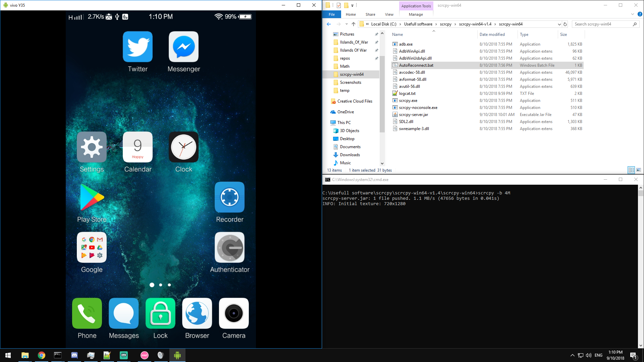Open Quick Access Toolbar customize dropdown
This screenshot has width=644, height=362.
point(352,5)
